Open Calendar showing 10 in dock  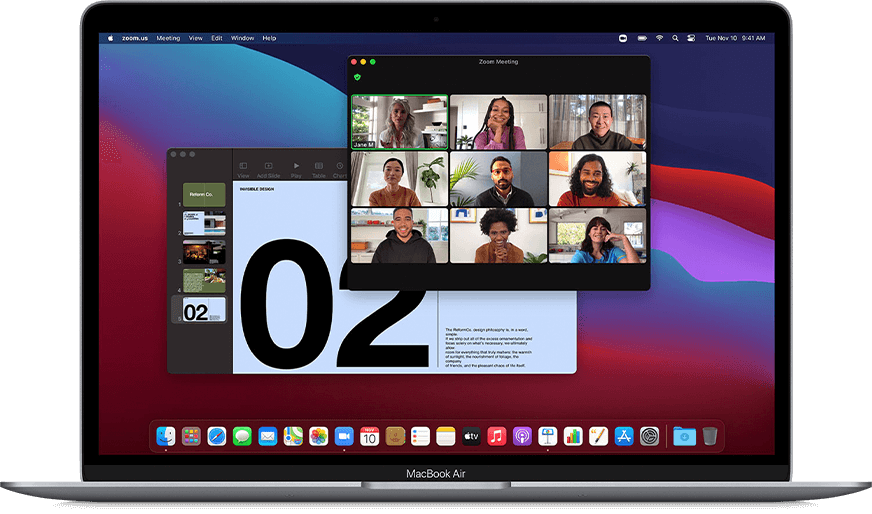point(370,437)
